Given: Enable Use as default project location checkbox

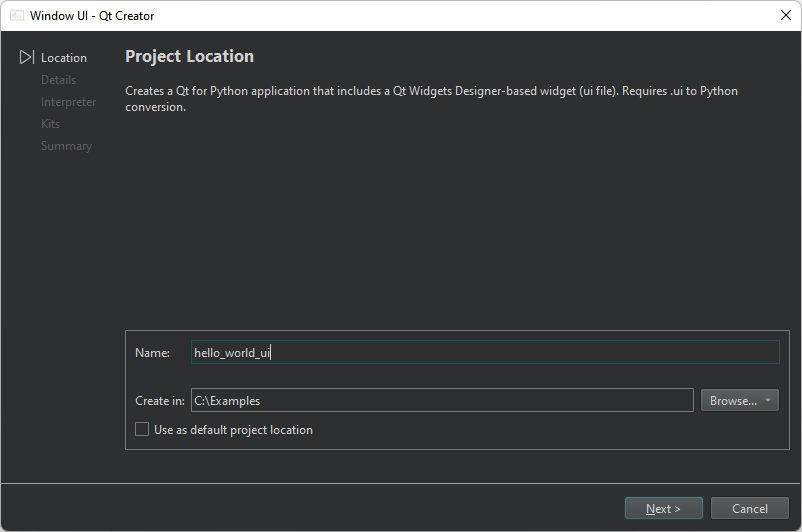Looking at the screenshot, I should tap(142, 430).
